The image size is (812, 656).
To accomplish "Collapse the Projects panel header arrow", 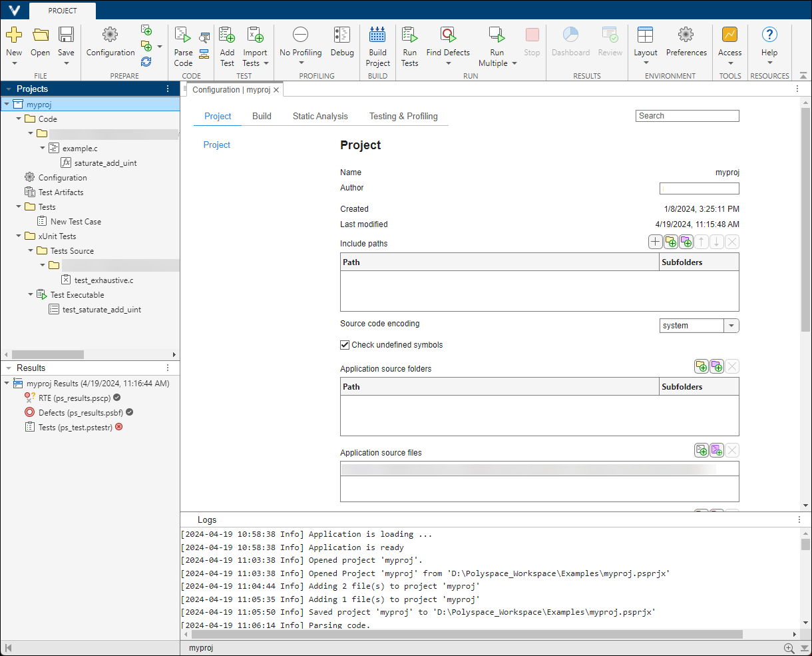I will click(9, 89).
